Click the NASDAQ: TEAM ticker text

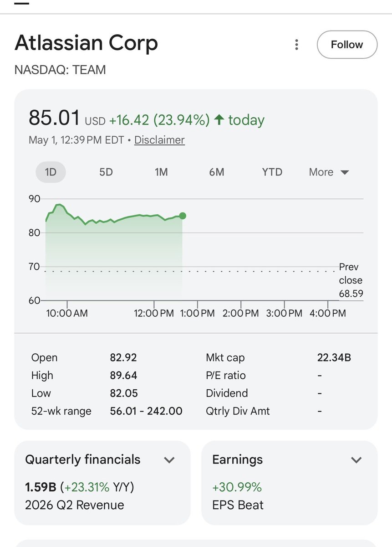pyautogui.click(x=60, y=70)
